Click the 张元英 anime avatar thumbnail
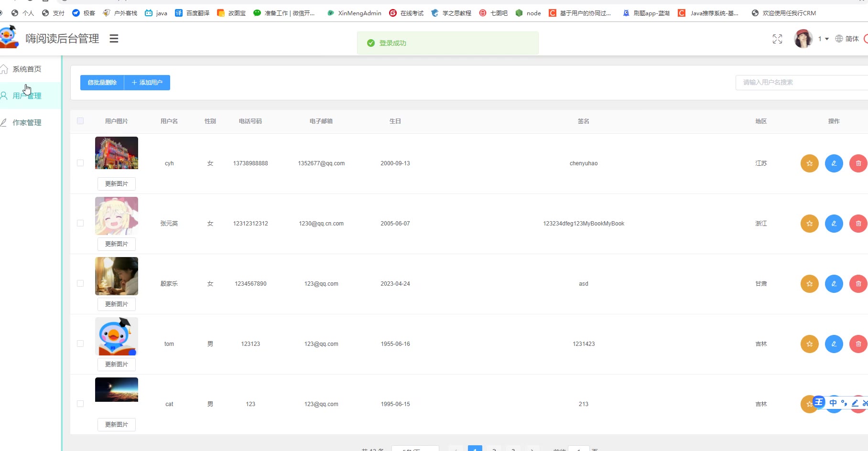 [x=117, y=216]
